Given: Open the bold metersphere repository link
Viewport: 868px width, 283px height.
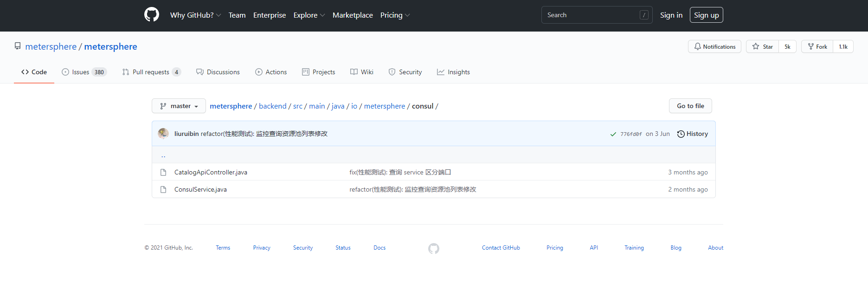Looking at the screenshot, I should coord(110,46).
